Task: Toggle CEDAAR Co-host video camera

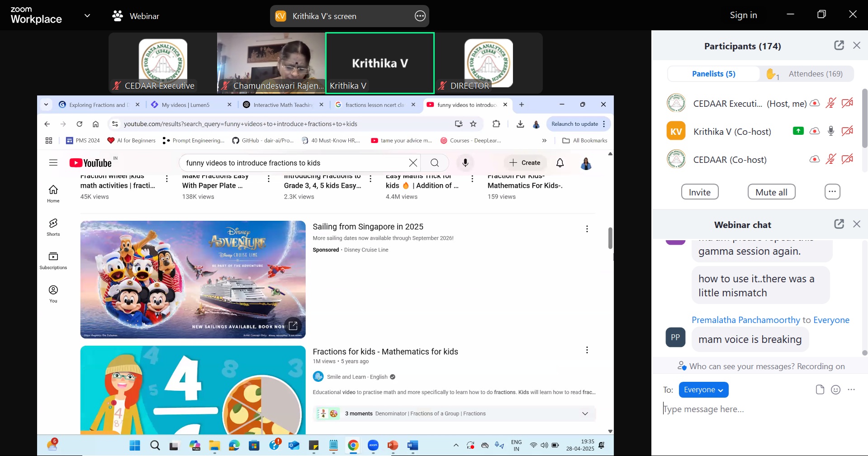Action: pos(847,159)
